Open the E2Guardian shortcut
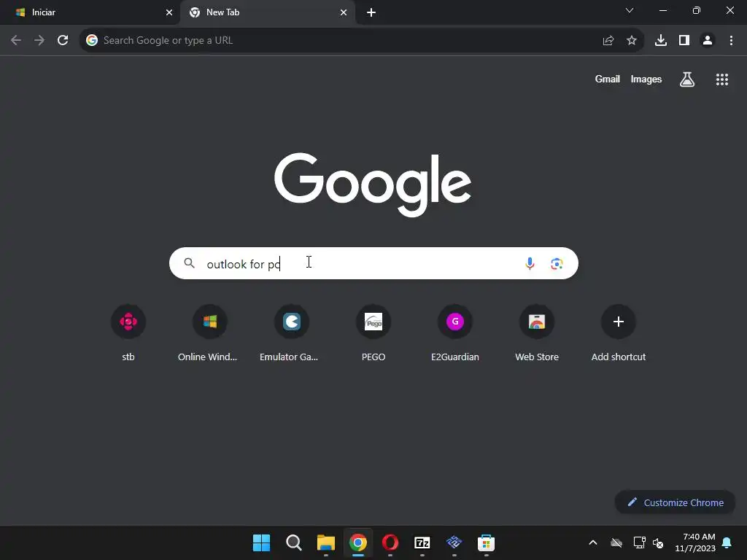Screen dimensions: 747x560 (455, 333)
